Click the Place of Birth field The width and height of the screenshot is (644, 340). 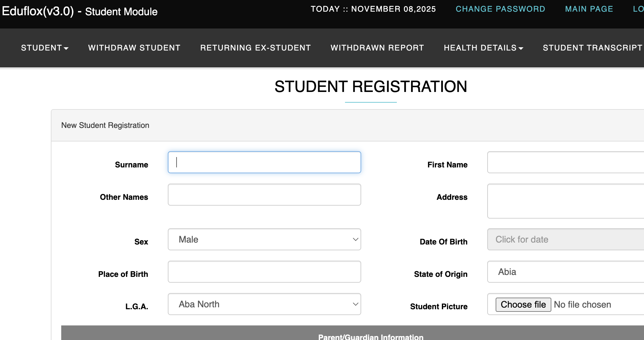(x=264, y=272)
